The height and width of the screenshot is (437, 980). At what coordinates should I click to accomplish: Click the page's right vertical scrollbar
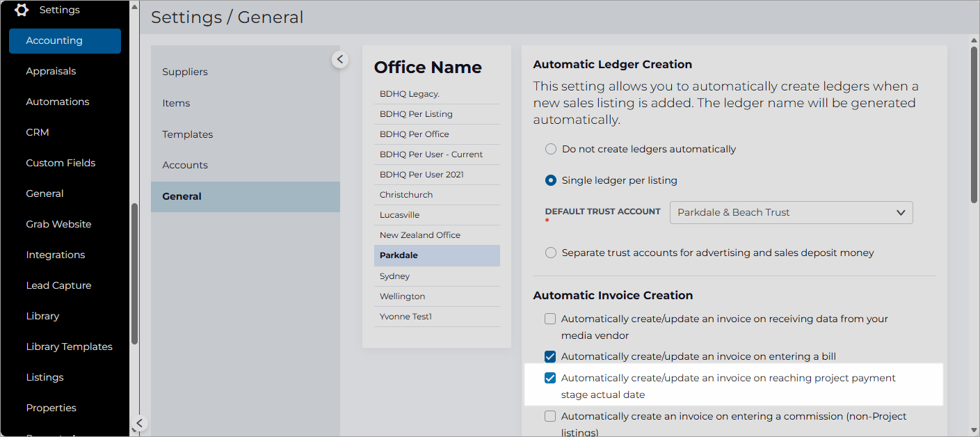tap(974, 125)
